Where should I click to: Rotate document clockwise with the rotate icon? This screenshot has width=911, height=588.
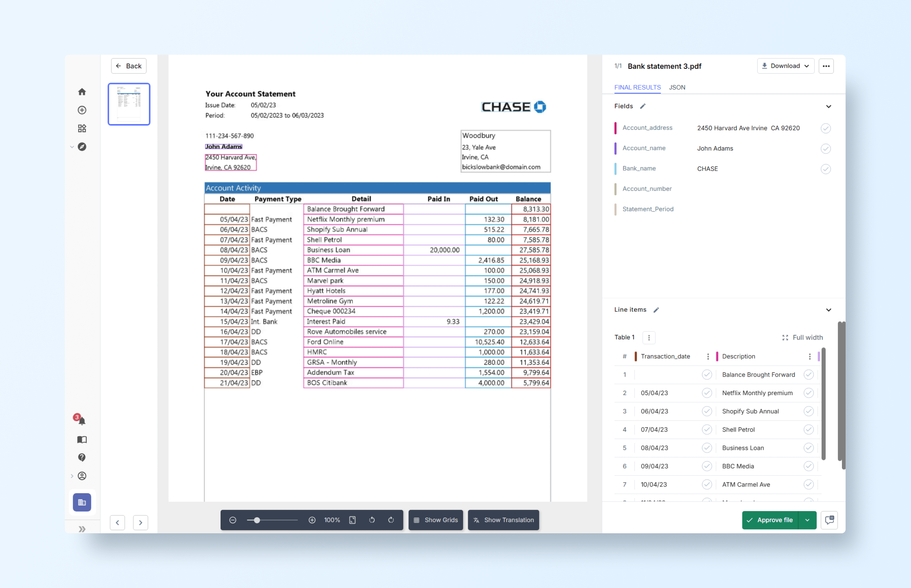[x=391, y=520]
